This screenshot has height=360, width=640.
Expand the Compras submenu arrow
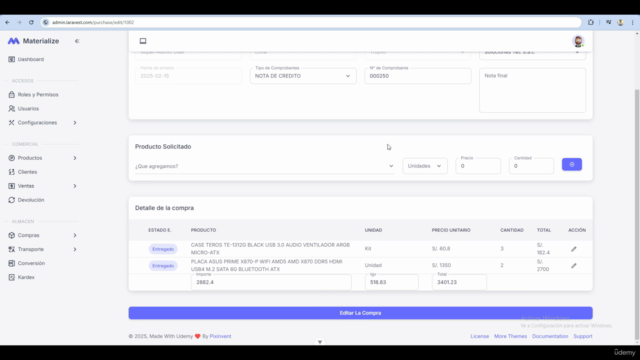point(75,235)
